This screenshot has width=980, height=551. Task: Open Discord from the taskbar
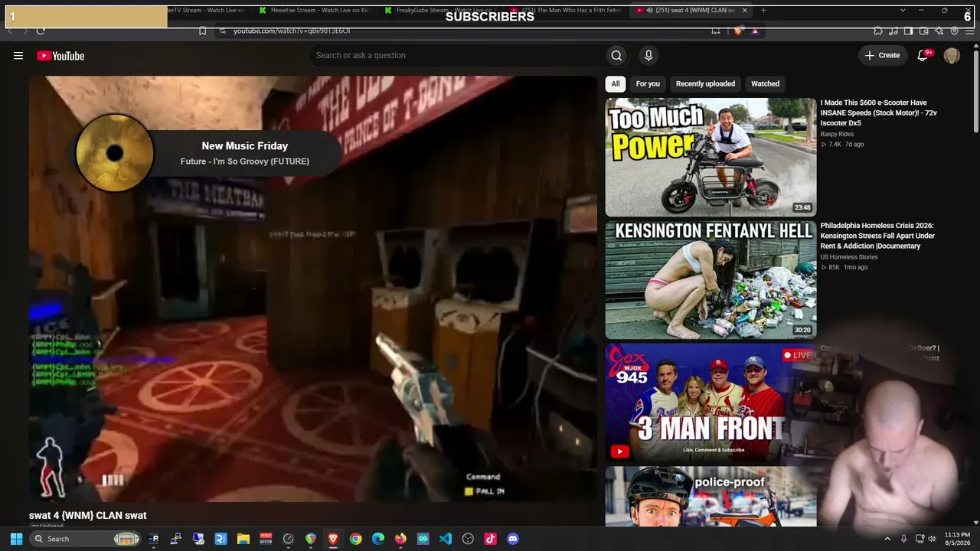513,539
